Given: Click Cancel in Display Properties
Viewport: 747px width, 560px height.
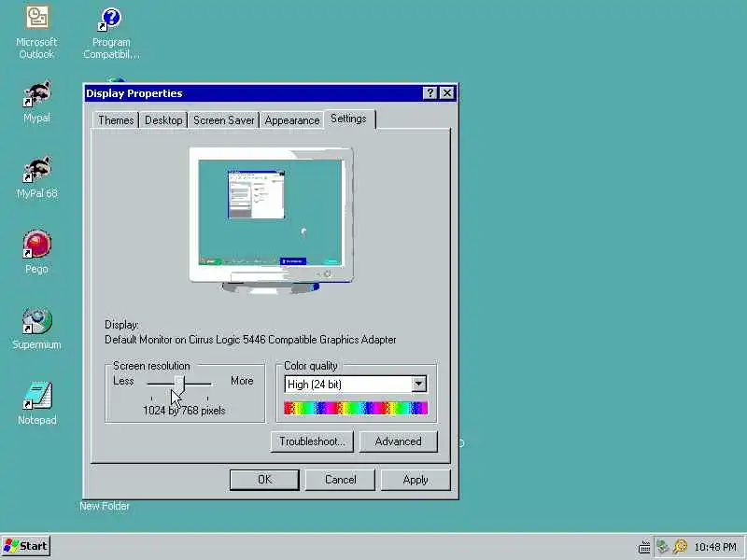Looking at the screenshot, I should pos(340,480).
